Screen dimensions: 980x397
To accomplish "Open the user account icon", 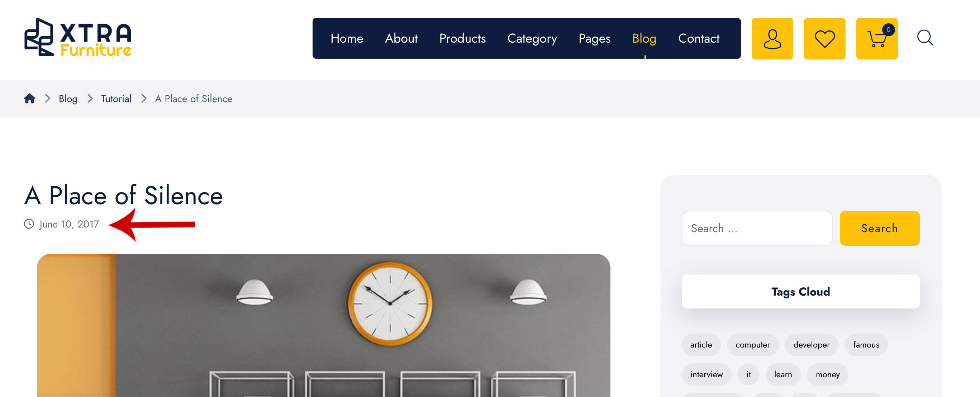I will pyautogui.click(x=772, y=38).
